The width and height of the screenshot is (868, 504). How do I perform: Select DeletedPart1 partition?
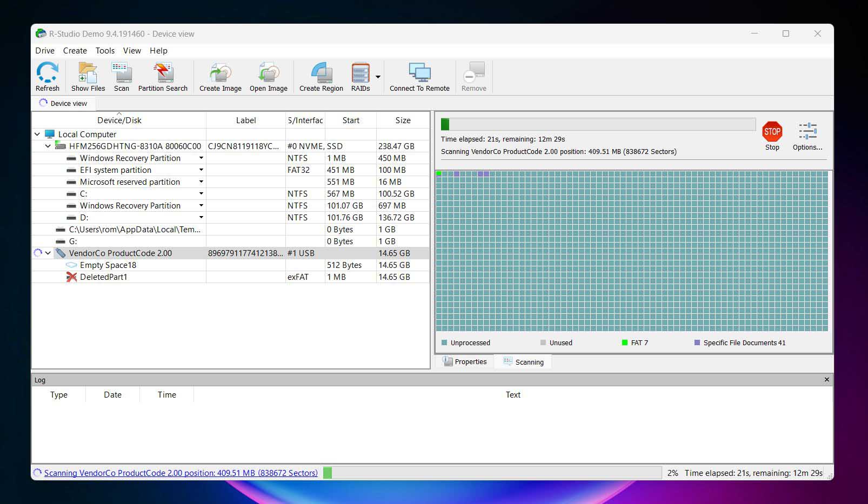point(231,277)
